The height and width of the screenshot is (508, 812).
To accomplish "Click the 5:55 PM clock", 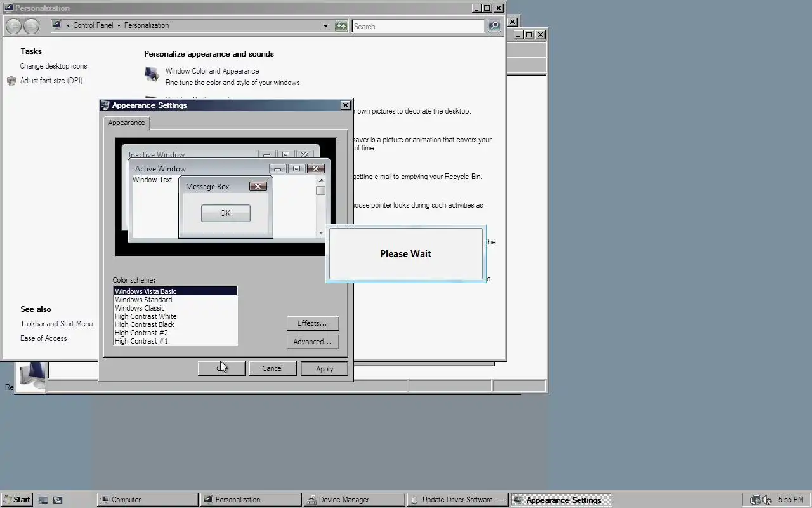I will click(790, 500).
